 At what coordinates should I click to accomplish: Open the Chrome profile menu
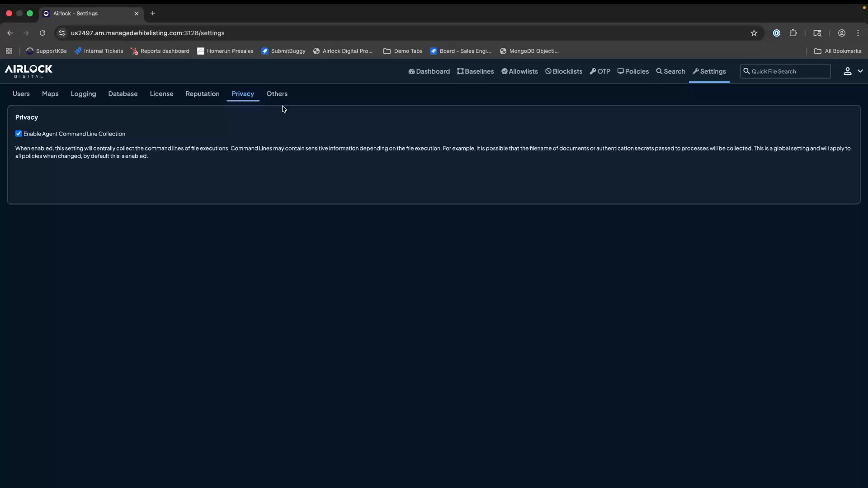842,33
